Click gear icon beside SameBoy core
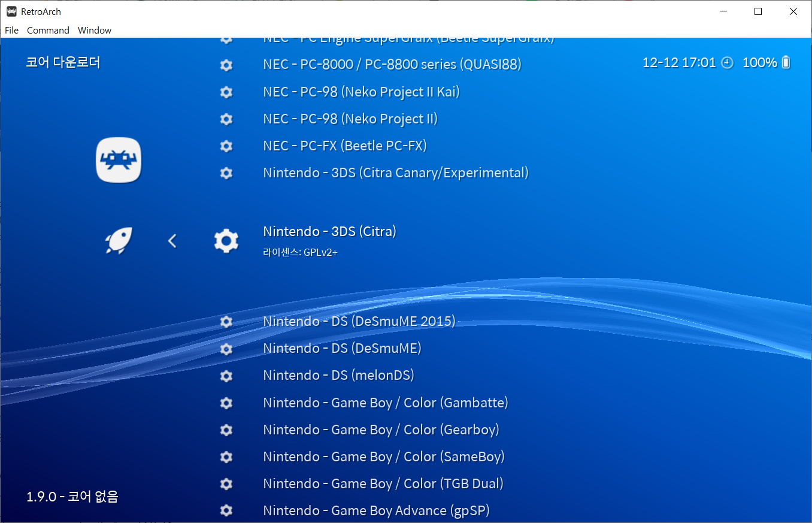The image size is (812, 523). [226, 457]
